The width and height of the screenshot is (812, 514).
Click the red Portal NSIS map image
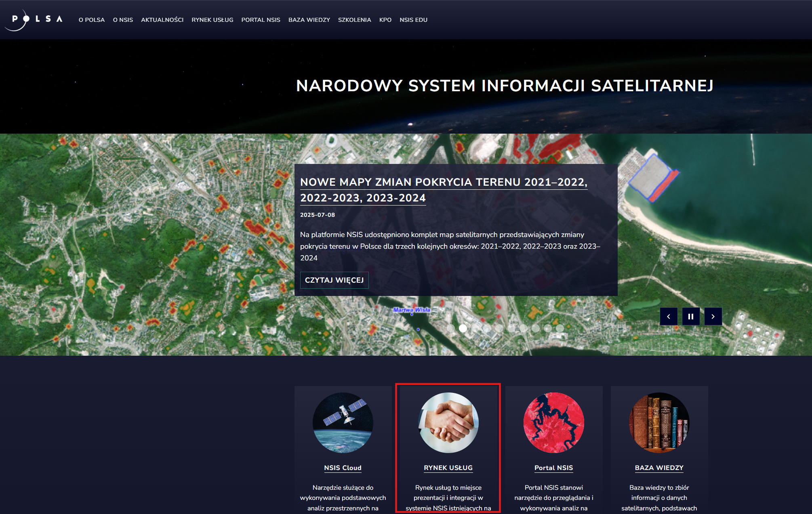[553, 423]
